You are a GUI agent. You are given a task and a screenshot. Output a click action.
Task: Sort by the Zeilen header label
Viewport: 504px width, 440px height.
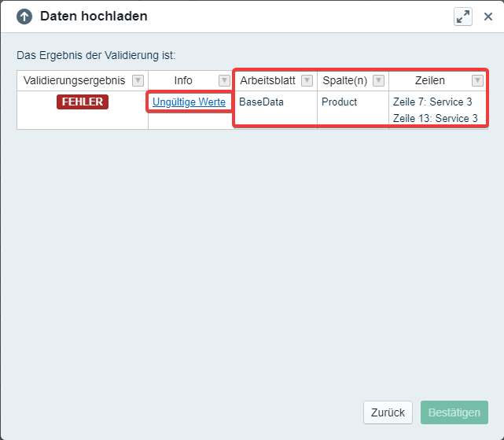(x=429, y=80)
